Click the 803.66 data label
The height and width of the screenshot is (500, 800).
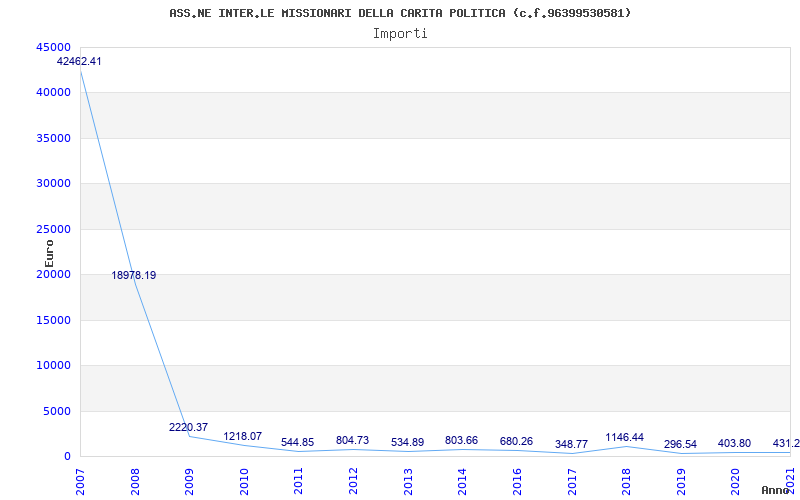click(462, 440)
